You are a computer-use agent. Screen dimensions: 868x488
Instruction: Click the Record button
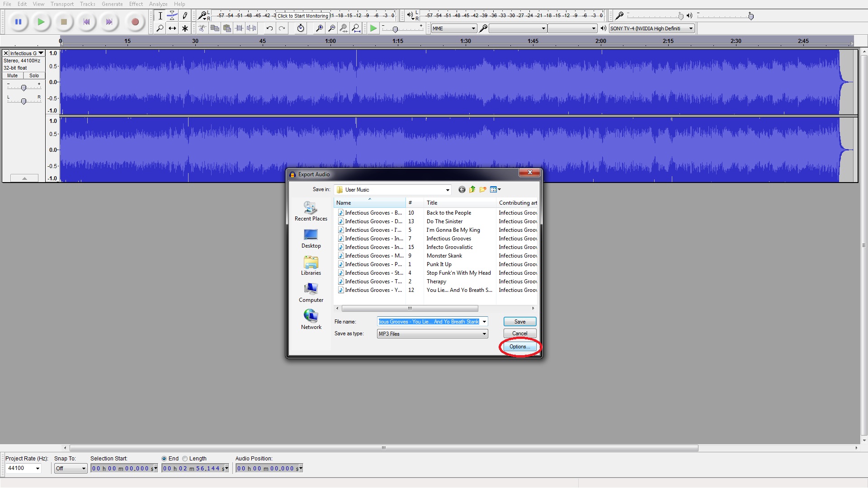(135, 22)
